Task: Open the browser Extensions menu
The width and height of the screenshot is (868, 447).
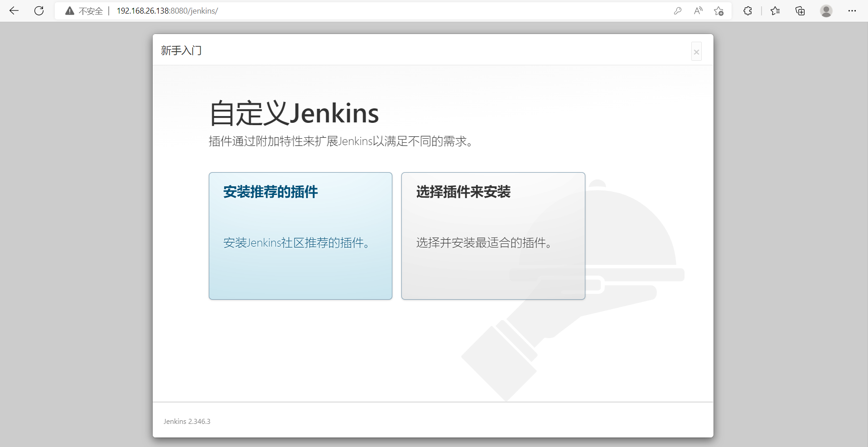Action: (747, 11)
